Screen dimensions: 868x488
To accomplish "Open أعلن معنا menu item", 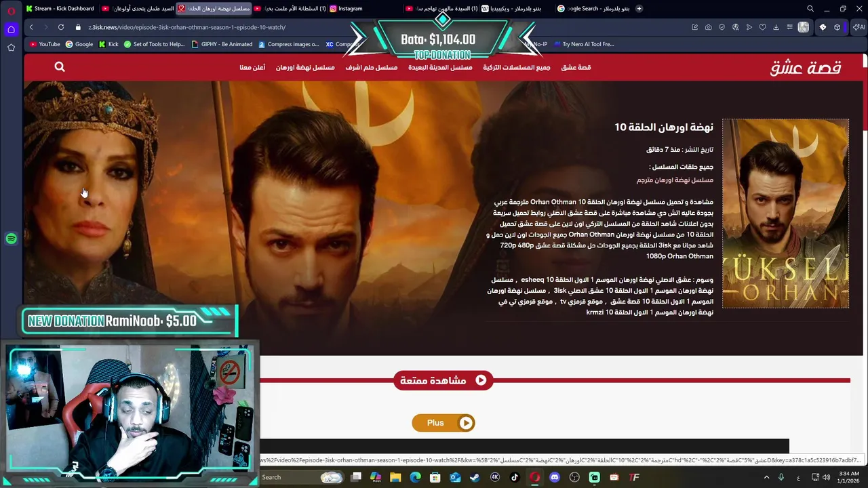I will [x=252, y=67].
